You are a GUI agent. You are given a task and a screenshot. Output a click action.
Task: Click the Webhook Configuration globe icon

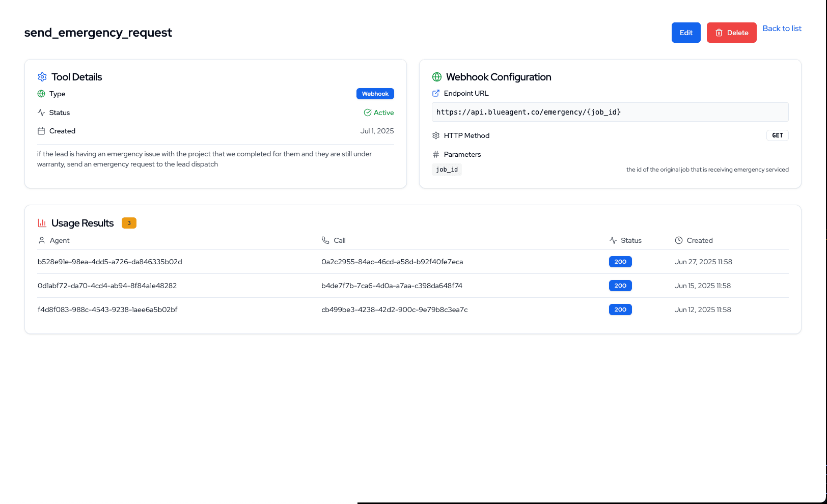pos(437,77)
